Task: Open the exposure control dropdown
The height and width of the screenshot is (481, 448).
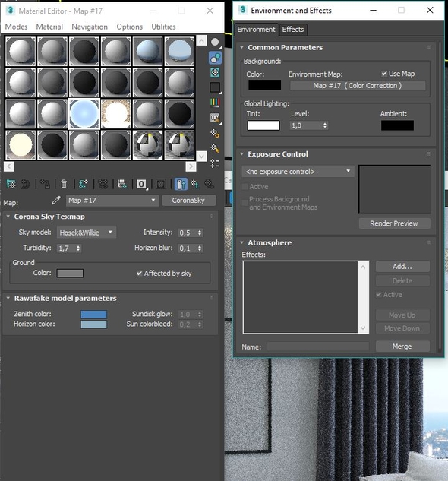Action: tap(298, 172)
